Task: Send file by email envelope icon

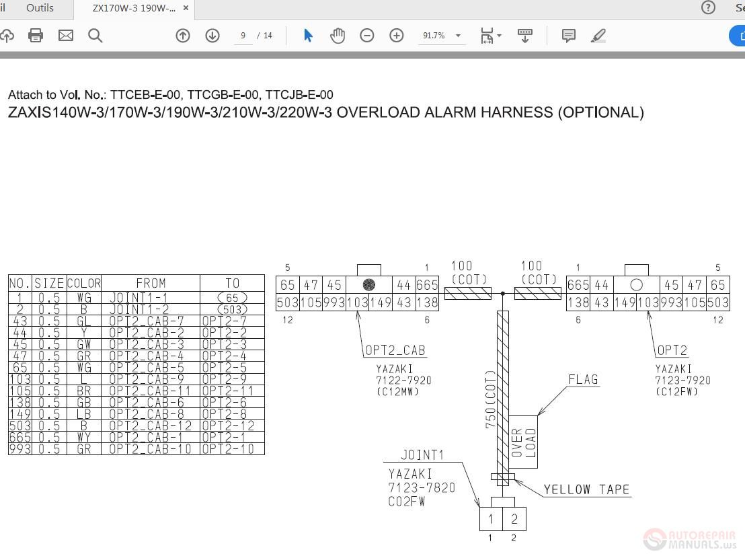Action: point(66,36)
